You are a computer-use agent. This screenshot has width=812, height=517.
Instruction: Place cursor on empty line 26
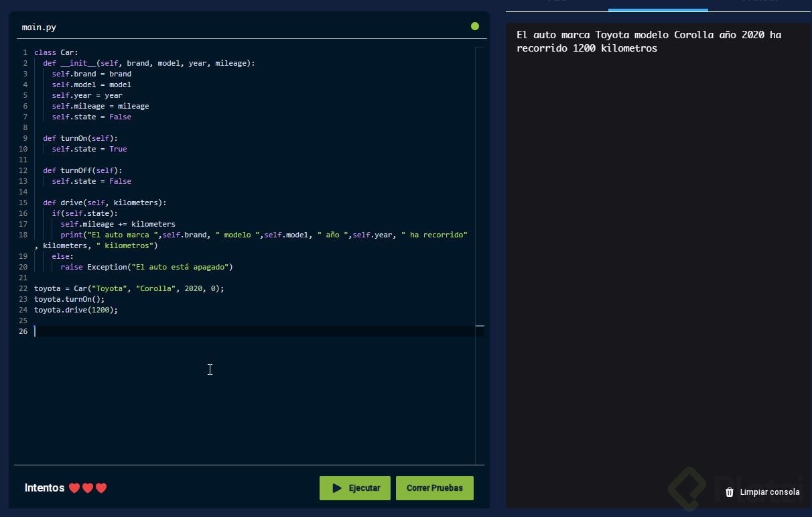(x=255, y=331)
